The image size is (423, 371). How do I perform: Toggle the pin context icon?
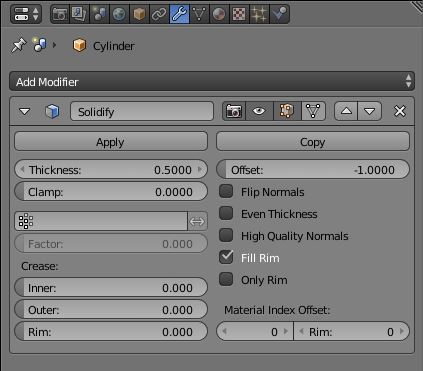(x=19, y=45)
